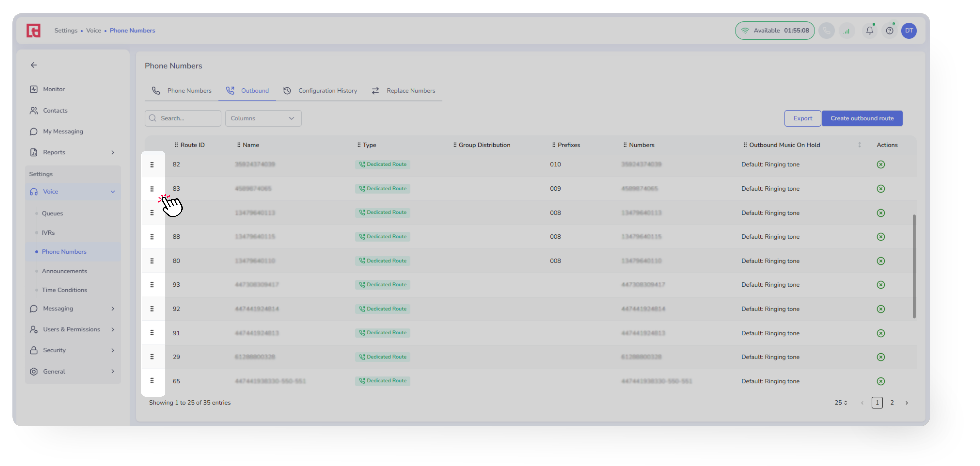Click Create outbound route button
The height and width of the screenshot is (466, 980).
(862, 118)
